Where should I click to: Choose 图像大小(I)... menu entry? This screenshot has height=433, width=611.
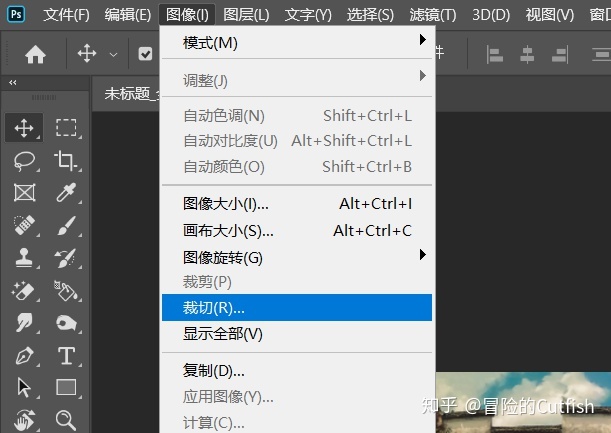(x=297, y=203)
